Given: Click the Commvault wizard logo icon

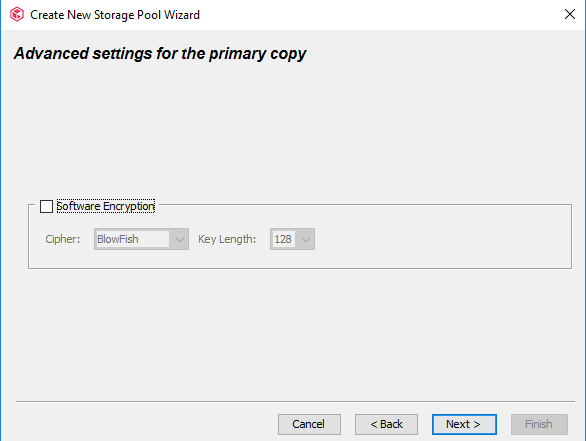Looking at the screenshot, I should point(17,15).
